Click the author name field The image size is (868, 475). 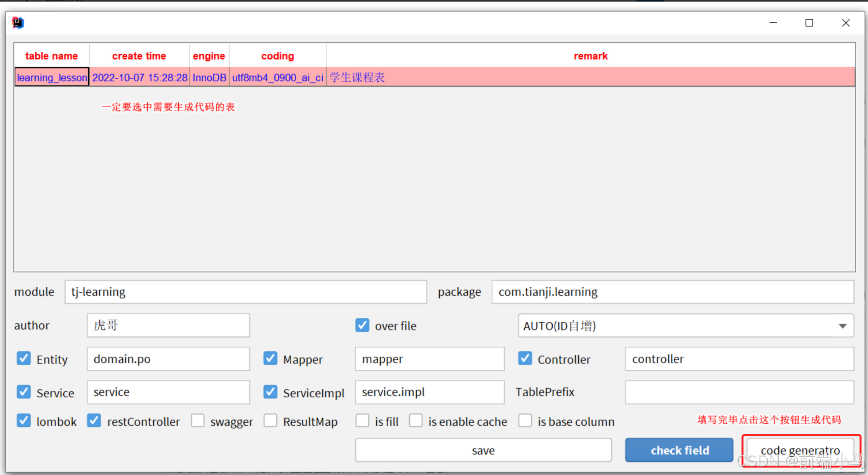click(x=168, y=325)
